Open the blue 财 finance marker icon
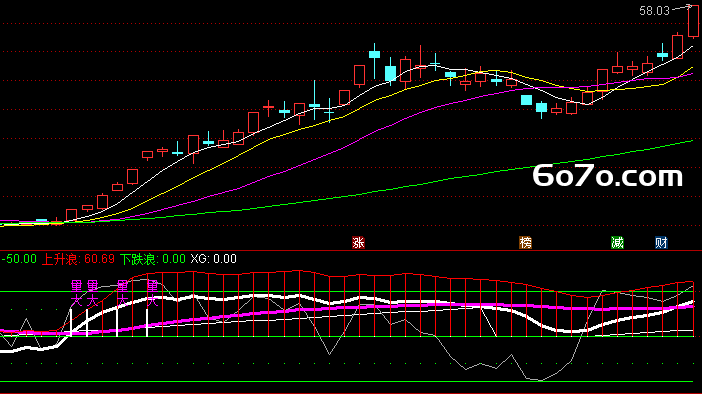The width and height of the screenshot is (702, 394). 661,243
